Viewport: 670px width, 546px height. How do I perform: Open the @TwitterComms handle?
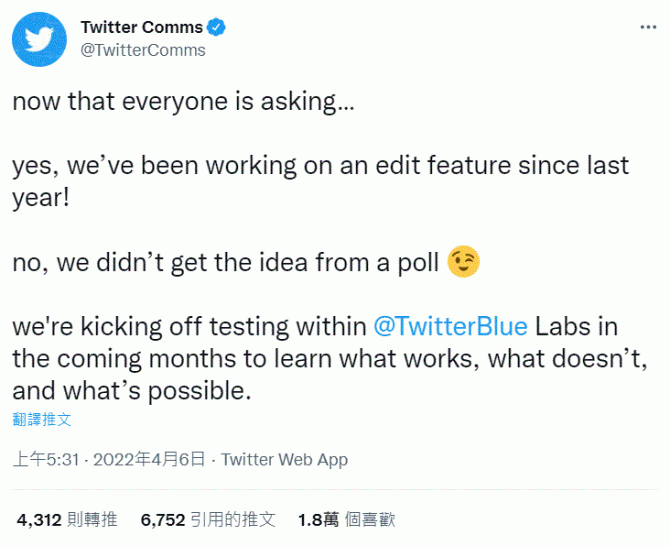(x=143, y=50)
